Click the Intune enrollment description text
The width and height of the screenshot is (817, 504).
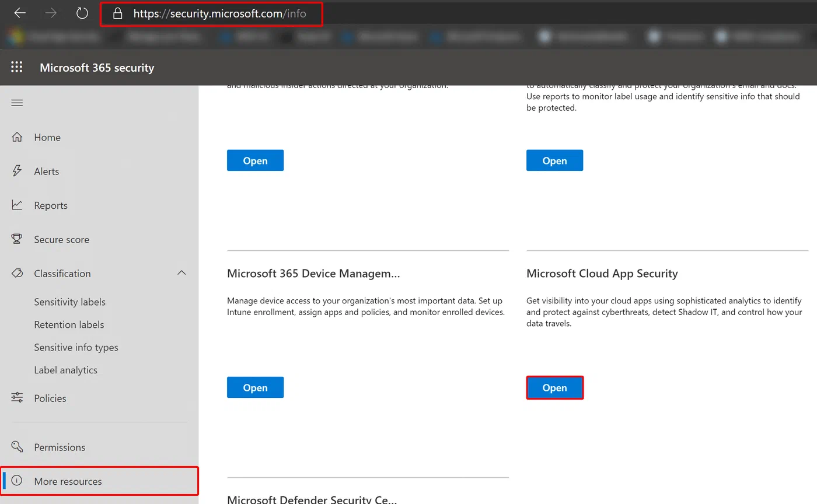tap(366, 306)
